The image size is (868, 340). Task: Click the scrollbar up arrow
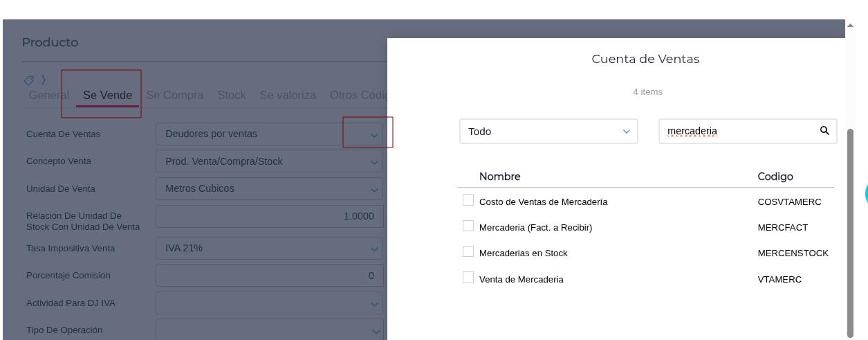[x=850, y=26]
